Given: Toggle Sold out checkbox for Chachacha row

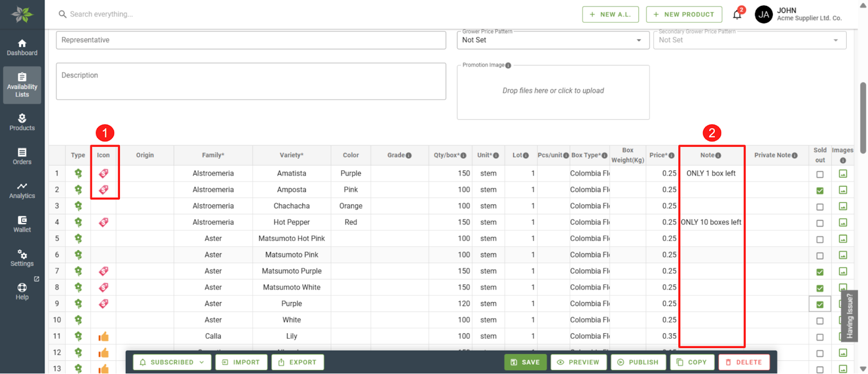Looking at the screenshot, I should click(x=820, y=207).
